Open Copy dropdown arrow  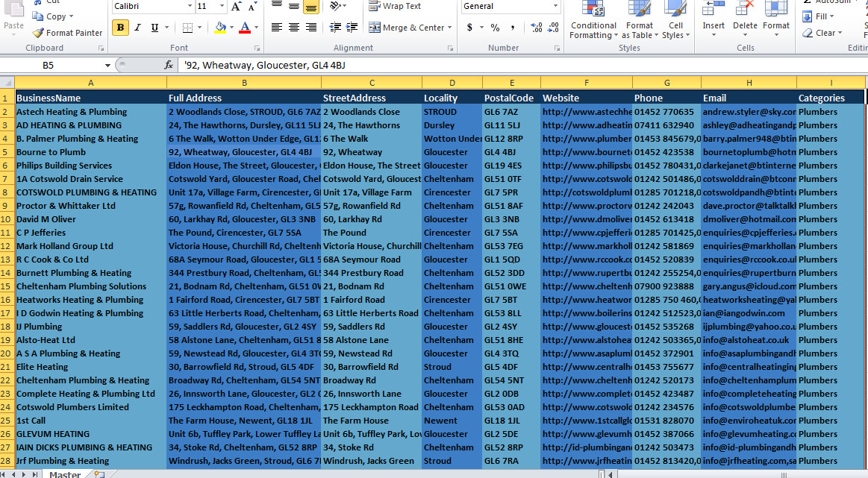pyautogui.click(x=72, y=16)
